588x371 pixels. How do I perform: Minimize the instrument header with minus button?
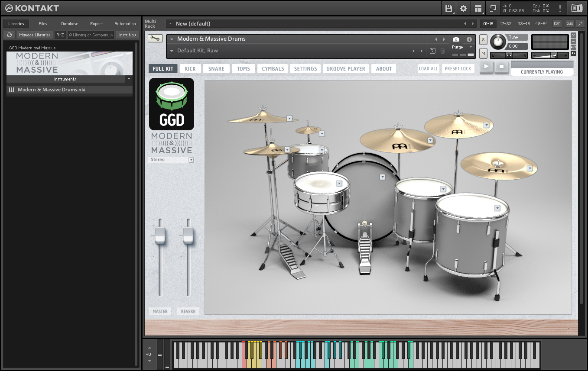pyautogui.click(x=573, y=41)
